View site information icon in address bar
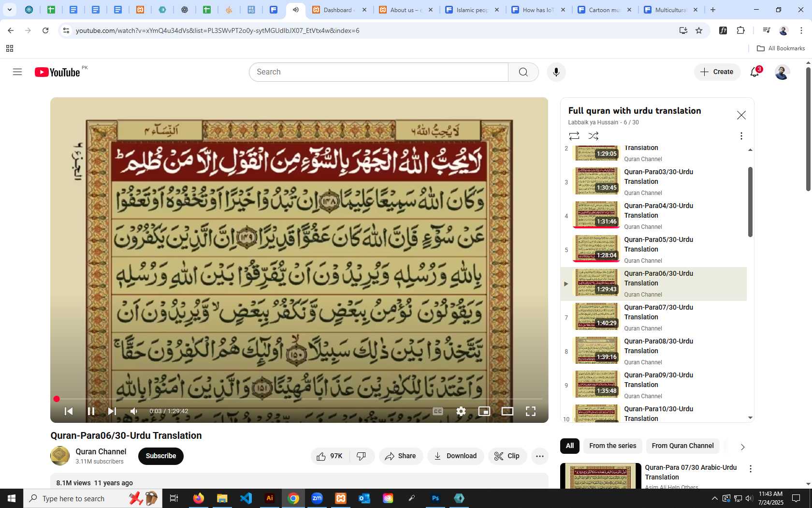This screenshot has width=812, height=508. (66, 30)
